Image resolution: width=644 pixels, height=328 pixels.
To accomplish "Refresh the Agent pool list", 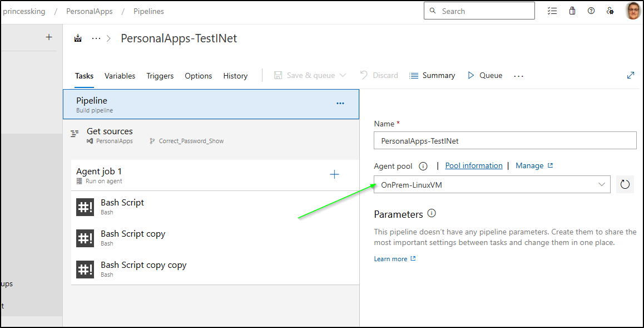I will (625, 184).
